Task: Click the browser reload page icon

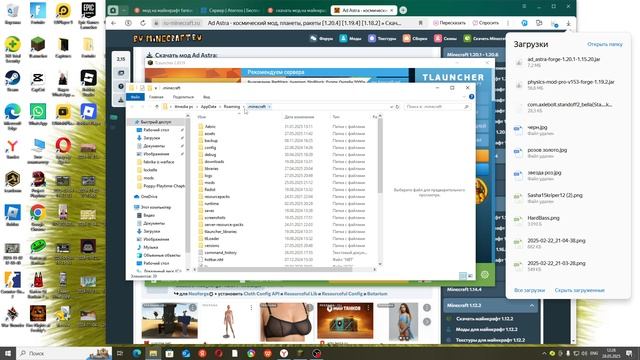Action: (143, 23)
